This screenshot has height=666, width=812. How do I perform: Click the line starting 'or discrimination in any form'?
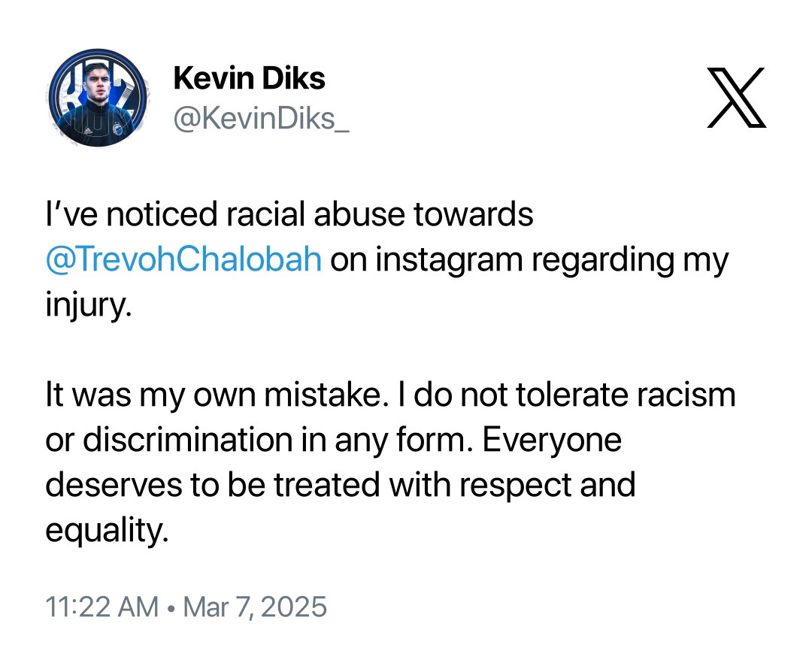(334, 440)
